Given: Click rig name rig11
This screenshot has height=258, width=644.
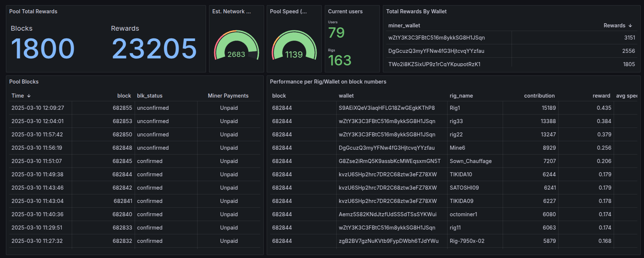Looking at the screenshot, I should click(x=455, y=228).
